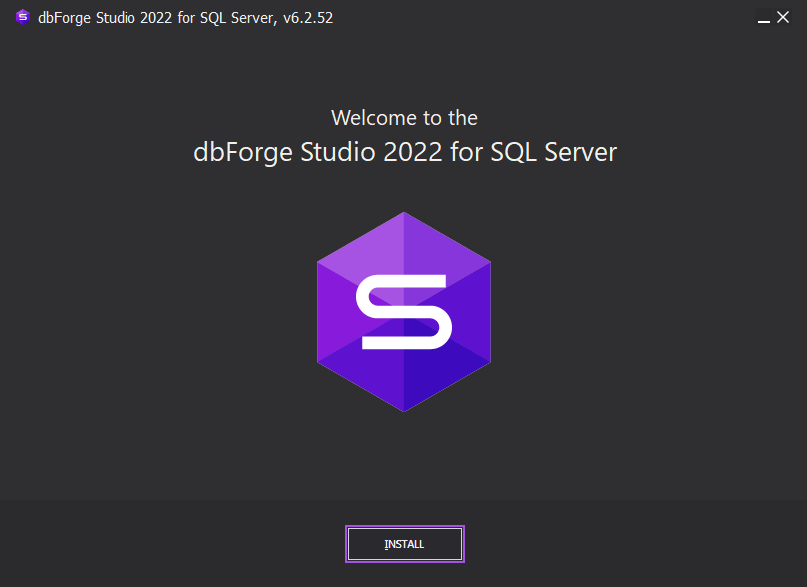
Task: Start setup with the INSTALL button
Action: (x=405, y=544)
